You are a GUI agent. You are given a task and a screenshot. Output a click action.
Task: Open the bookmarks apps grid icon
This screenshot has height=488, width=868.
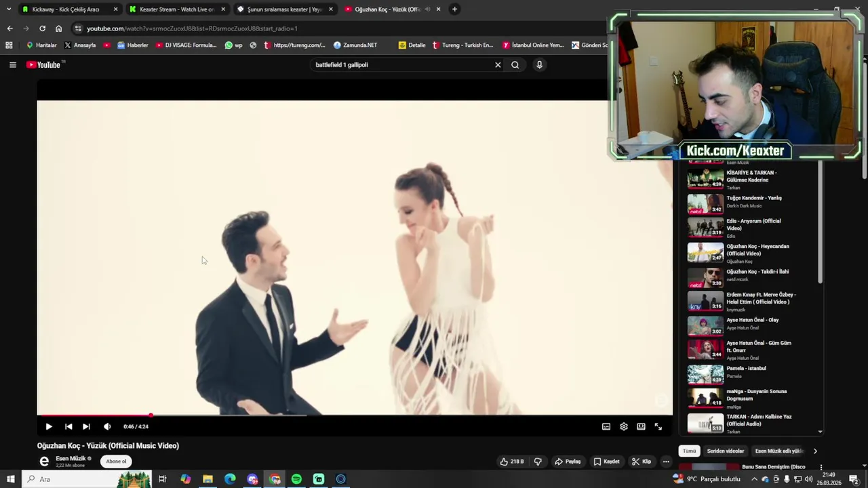pos(9,45)
